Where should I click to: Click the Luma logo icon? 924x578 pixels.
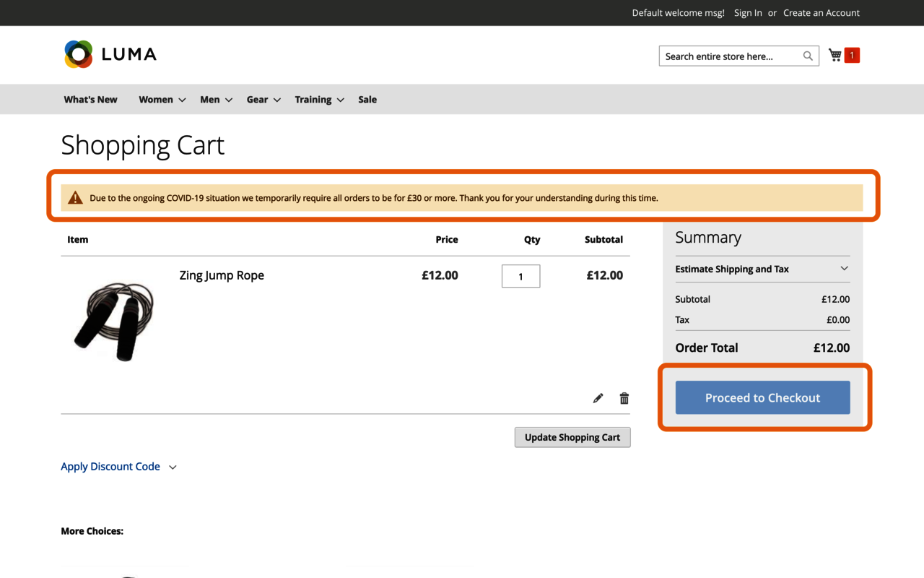[79, 54]
